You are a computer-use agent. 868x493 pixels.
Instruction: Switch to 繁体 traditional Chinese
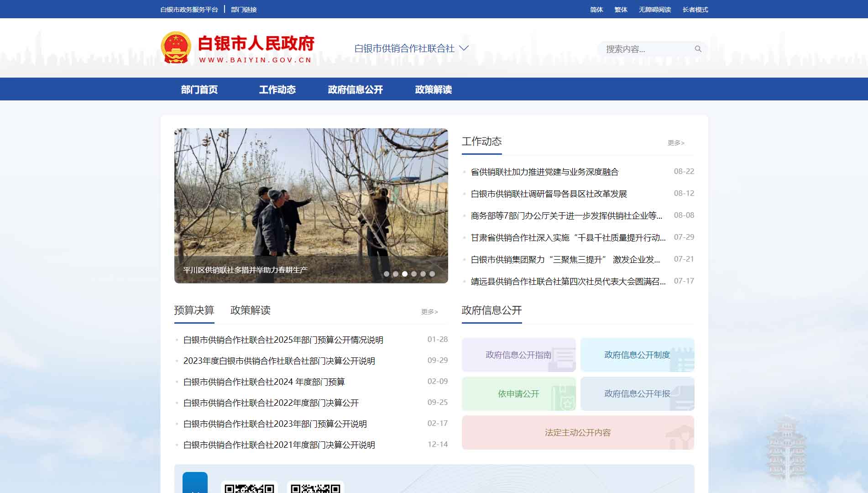(x=621, y=10)
